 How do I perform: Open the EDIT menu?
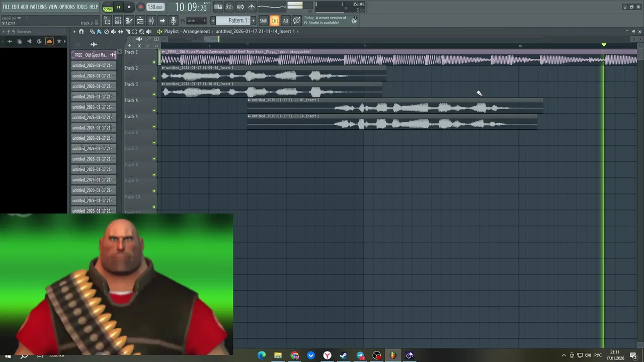[x=15, y=7]
